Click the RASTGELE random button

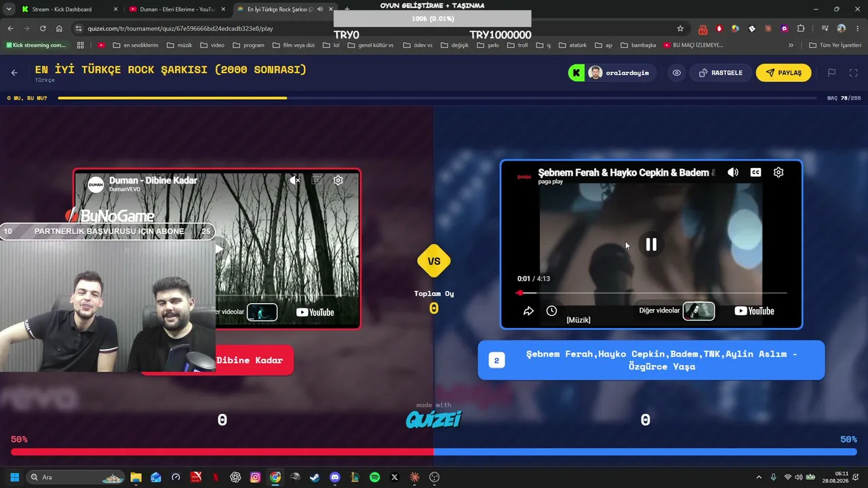click(720, 73)
